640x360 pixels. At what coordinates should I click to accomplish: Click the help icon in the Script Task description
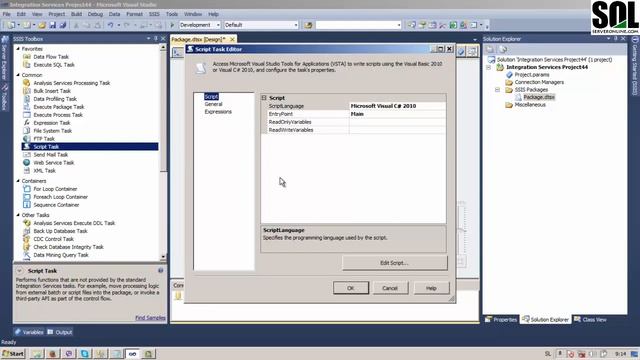(160, 270)
